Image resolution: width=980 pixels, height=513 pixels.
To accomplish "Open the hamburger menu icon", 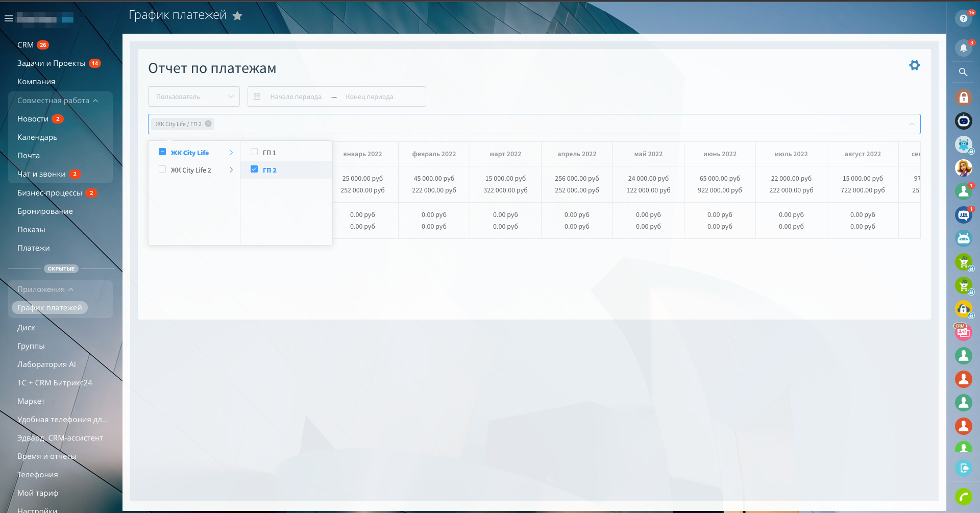I will pos(9,18).
